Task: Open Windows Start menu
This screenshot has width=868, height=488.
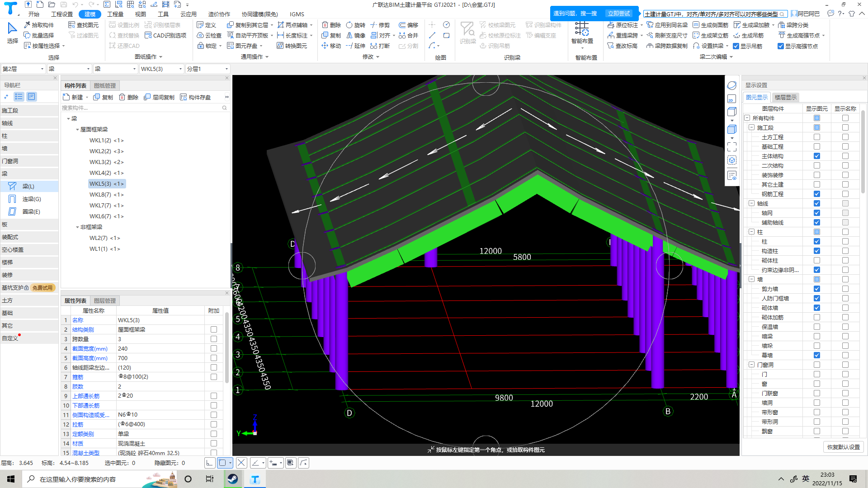Action: point(11,479)
